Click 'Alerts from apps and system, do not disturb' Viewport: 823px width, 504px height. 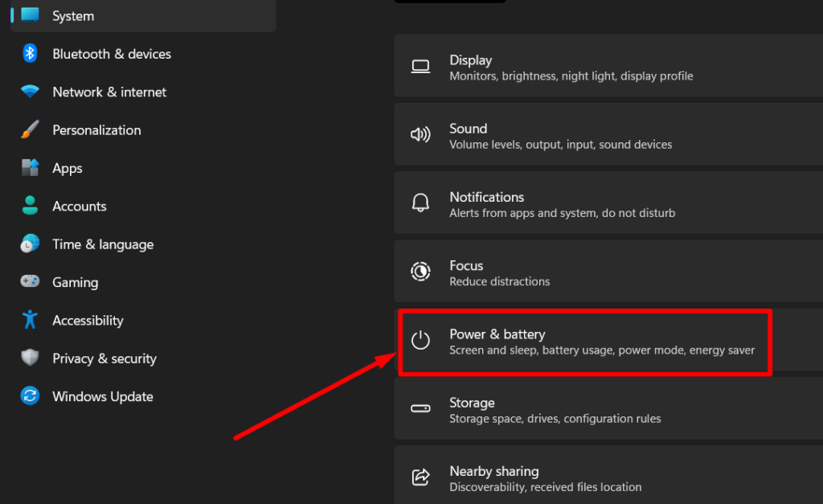click(x=562, y=213)
